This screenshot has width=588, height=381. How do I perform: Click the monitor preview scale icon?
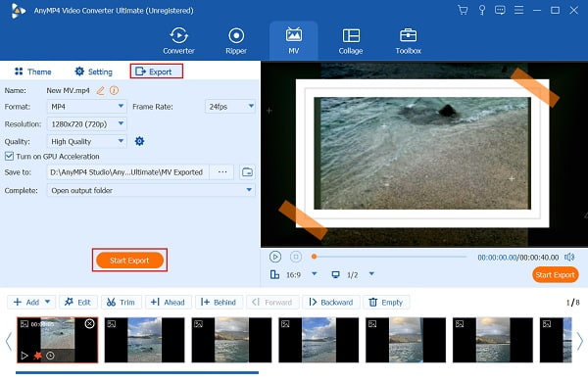[x=335, y=274]
